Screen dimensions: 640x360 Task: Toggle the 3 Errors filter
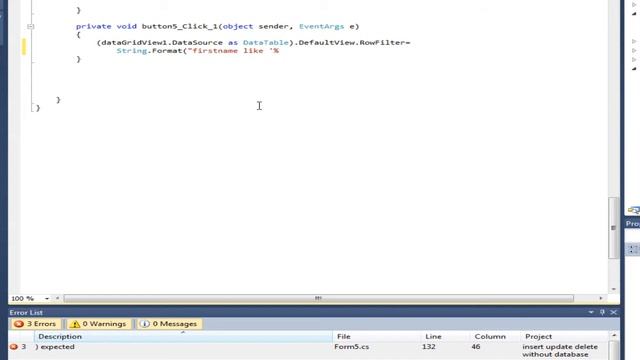tap(35, 324)
